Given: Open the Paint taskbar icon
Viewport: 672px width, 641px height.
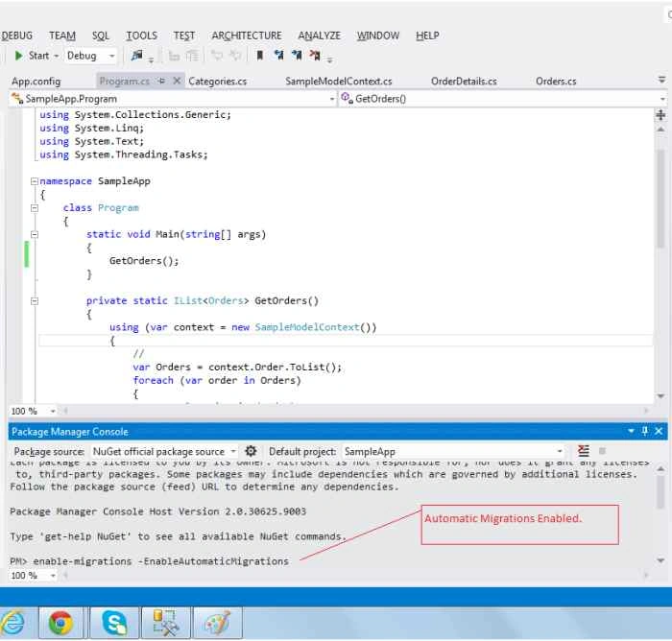Looking at the screenshot, I should (x=217, y=623).
